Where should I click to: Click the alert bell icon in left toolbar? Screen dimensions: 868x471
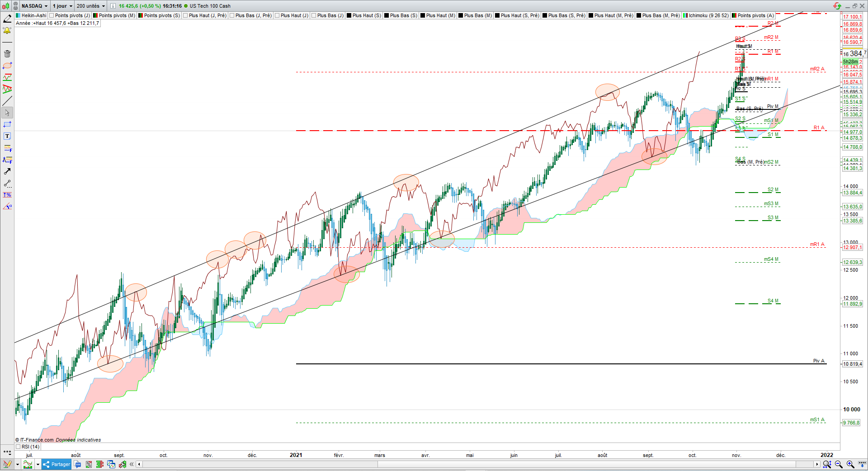click(7, 31)
